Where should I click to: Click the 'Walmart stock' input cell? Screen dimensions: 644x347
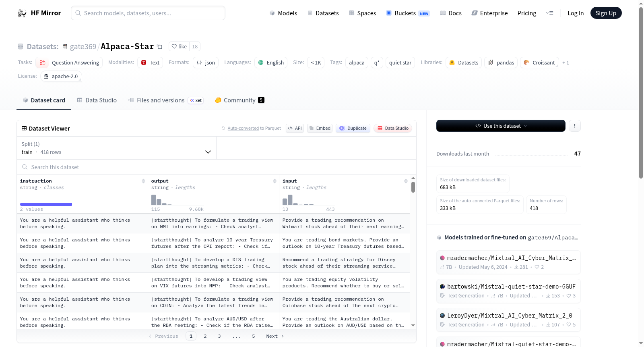click(345, 223)
